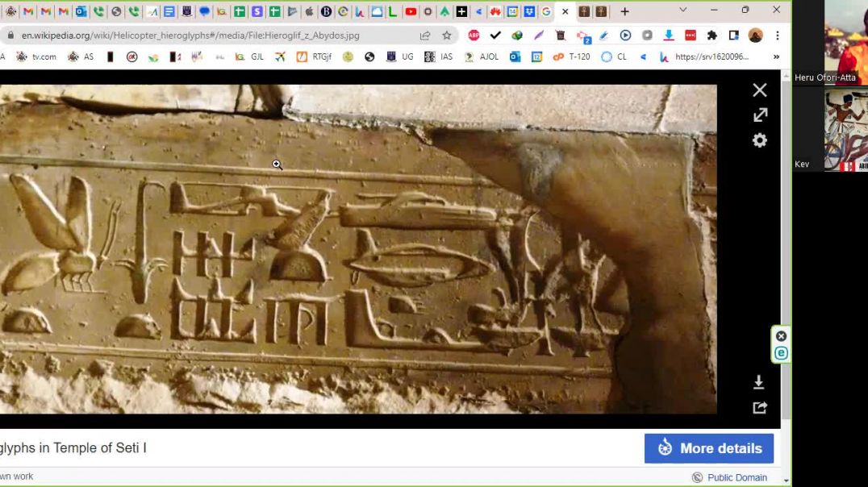Open the blue pen extension icon
This screenshot has height=487, width=868.
click(604, 35)
